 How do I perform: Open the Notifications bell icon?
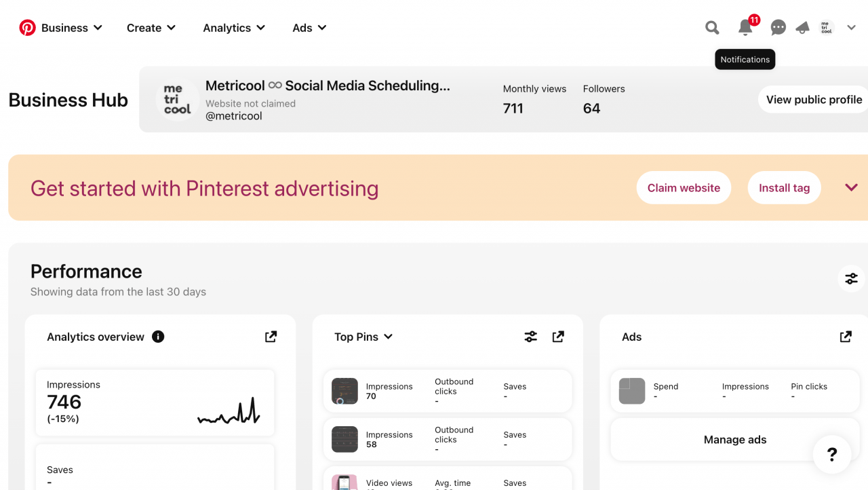745,28
